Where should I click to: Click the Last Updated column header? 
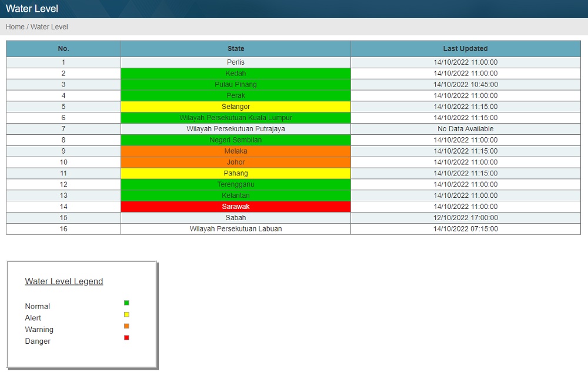click(465, 49)
